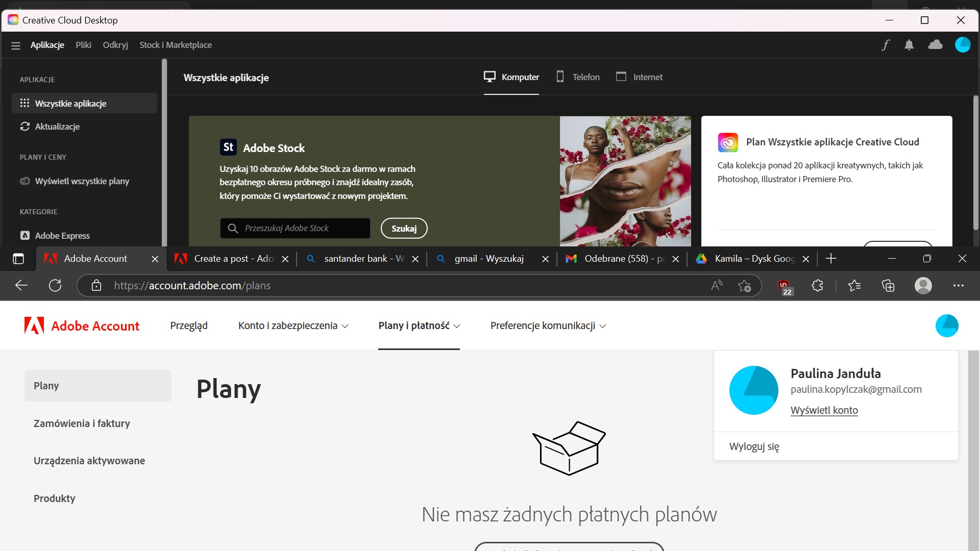Click the Adobe Fonts icon in Creative Cloud
This screenshot has width=980, height=551.
[886, 45]
